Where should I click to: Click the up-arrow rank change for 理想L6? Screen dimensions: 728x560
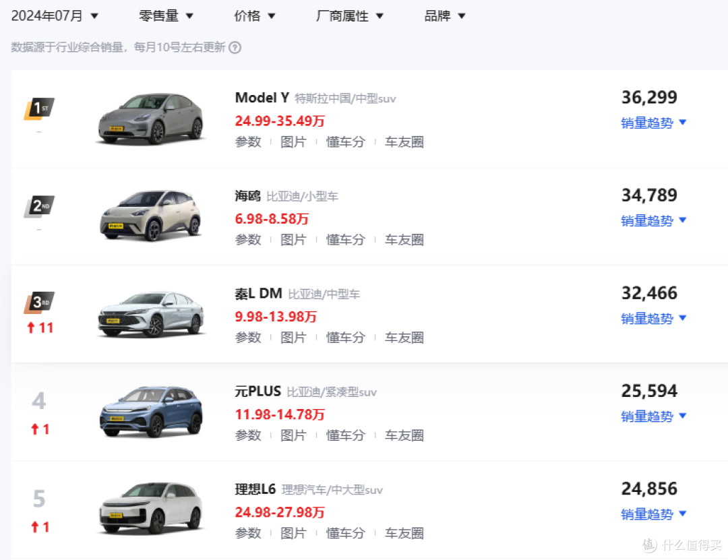pyautogui.click(x=40, y=527)
